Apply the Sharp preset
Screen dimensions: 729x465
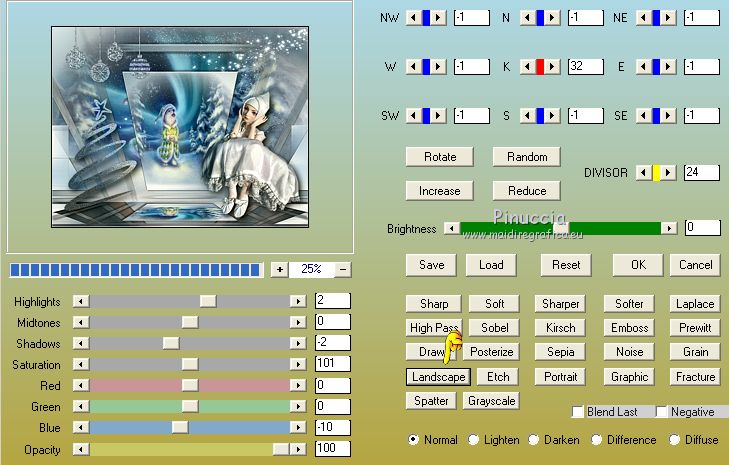pos(434,304)
